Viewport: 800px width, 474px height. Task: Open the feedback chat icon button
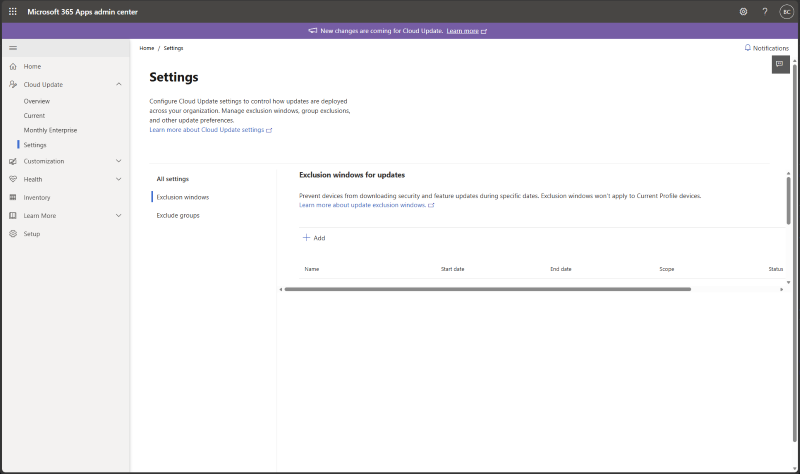(x=780, y=64)
